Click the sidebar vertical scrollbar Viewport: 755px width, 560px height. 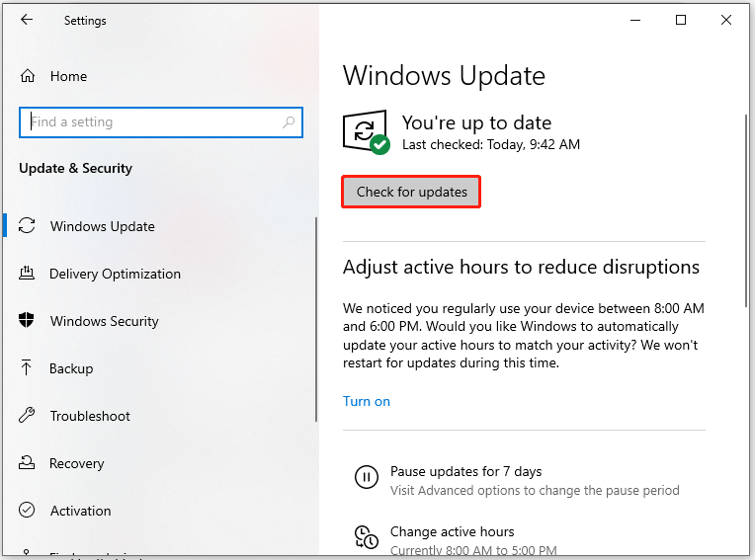click(316, 319)
